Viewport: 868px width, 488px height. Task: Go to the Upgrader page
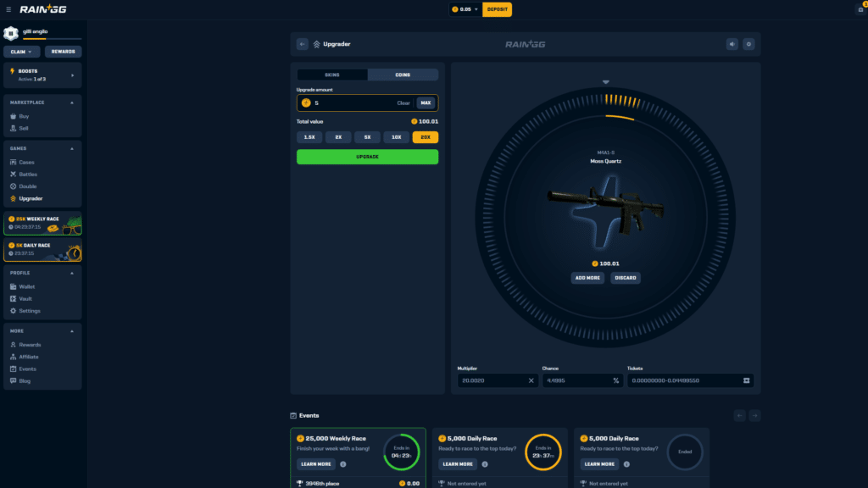click(34, 197)
